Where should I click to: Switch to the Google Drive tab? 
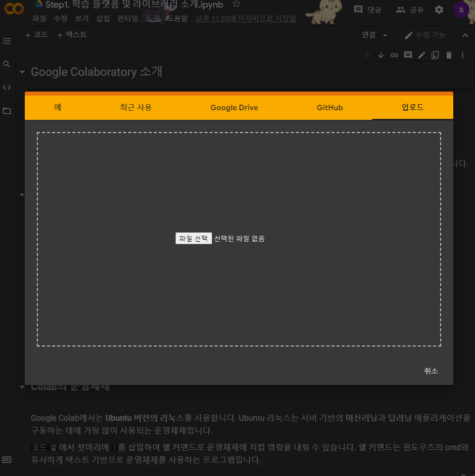tap(234, 107)
